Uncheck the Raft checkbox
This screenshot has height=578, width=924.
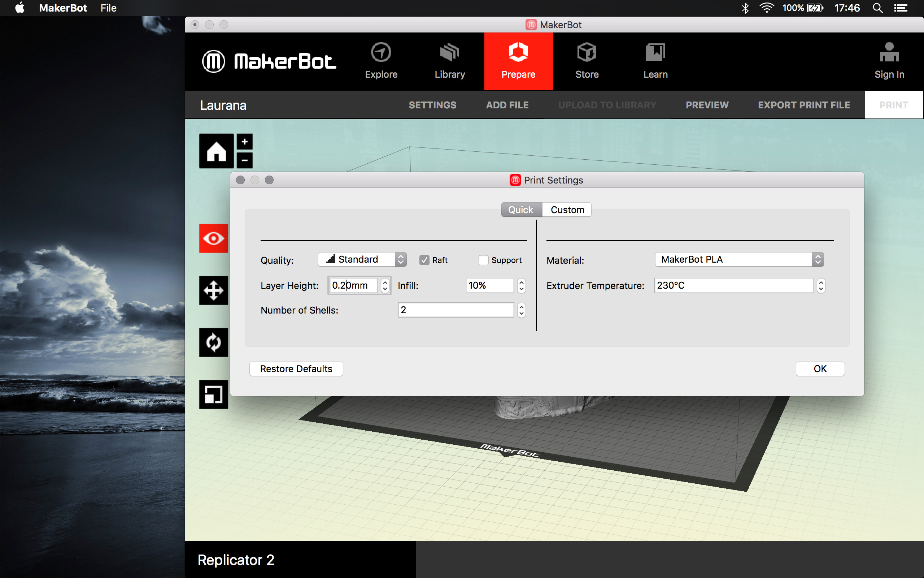pyautogui.click(x=424, y=260)
